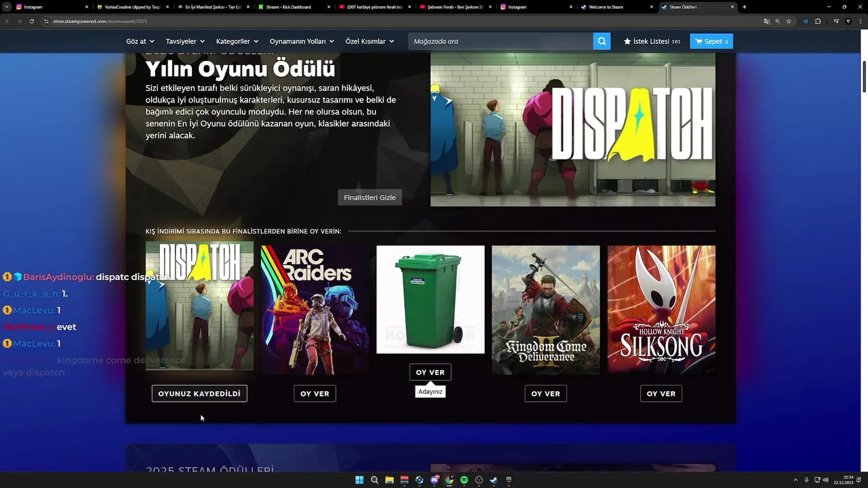
Task: Click the browser back arrow
Action: [7, 21]
